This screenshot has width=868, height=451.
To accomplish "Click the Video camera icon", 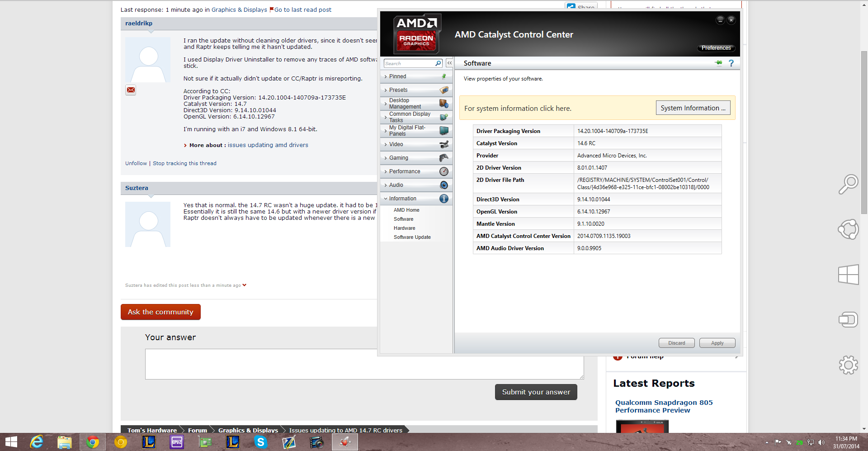I will pyautogui.click(x=444, y=144).
